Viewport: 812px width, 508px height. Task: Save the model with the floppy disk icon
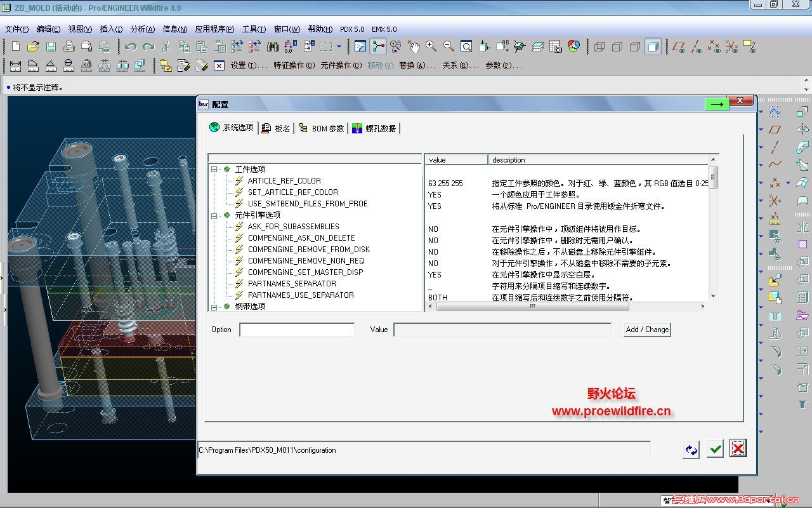(x=51, y=46)
